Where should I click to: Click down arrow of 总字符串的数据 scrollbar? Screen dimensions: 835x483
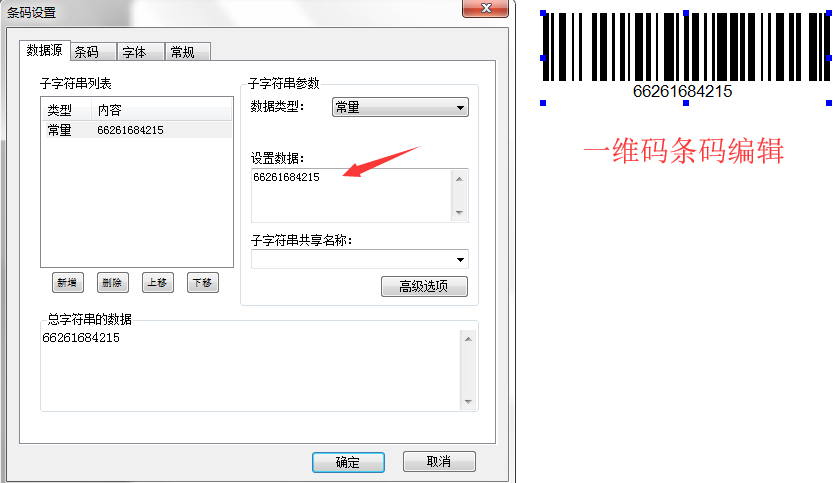pyautogui.click(x=468, y=402)
